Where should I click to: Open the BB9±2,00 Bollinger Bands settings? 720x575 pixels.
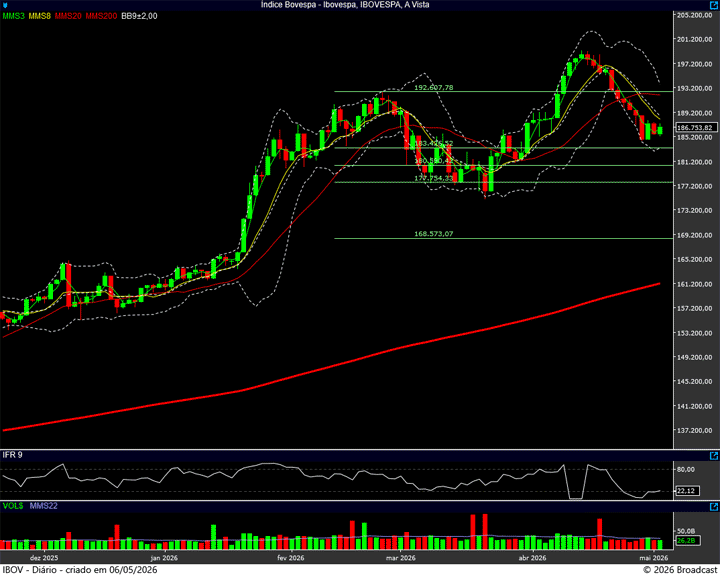(139, 16)
